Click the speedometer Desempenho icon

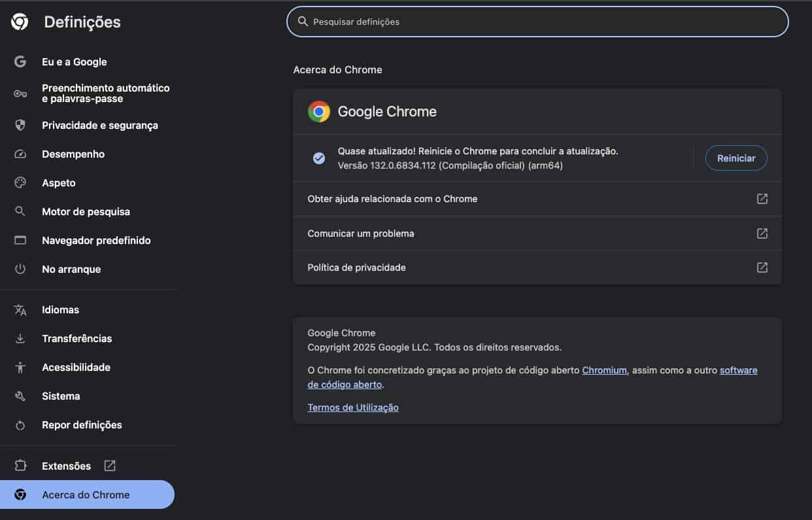[x=20, y=154]
